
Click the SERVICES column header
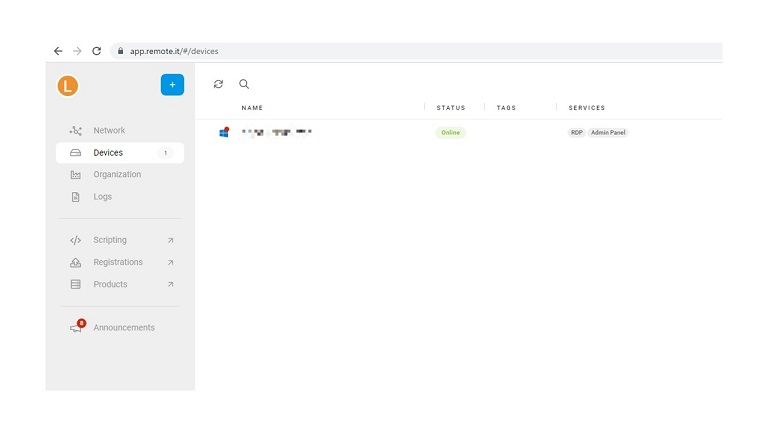[587, 108]
